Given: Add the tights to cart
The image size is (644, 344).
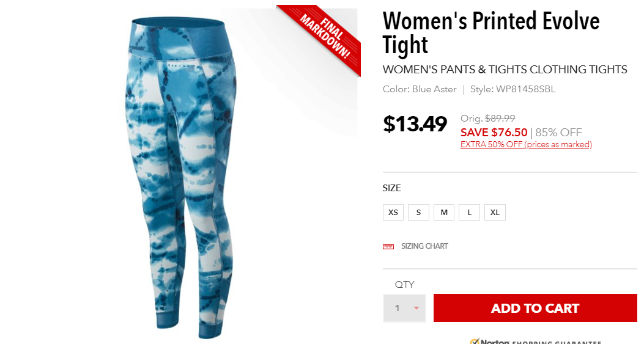Looking at the screenshot, I should coord(535,308).
